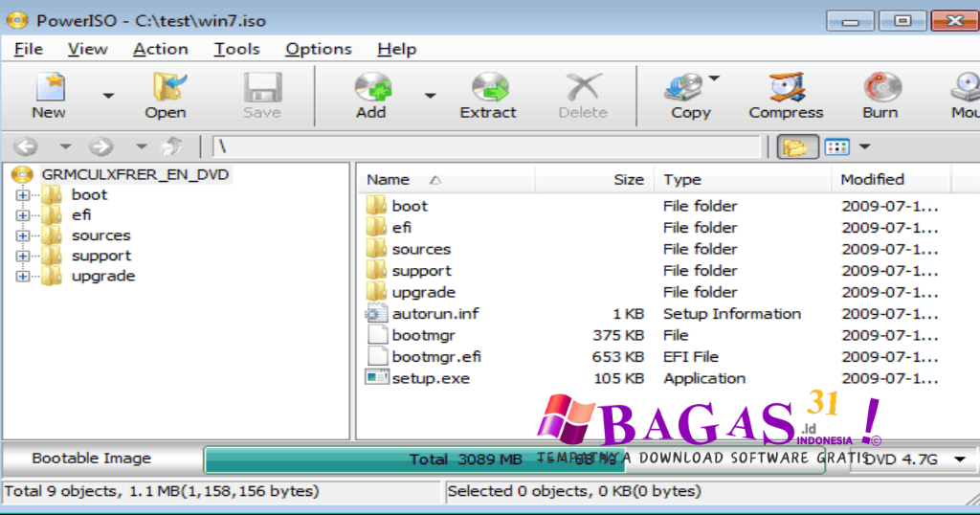980x515 pixels.
Task: Sort by the Modified column header
Action: coord(891,180)
